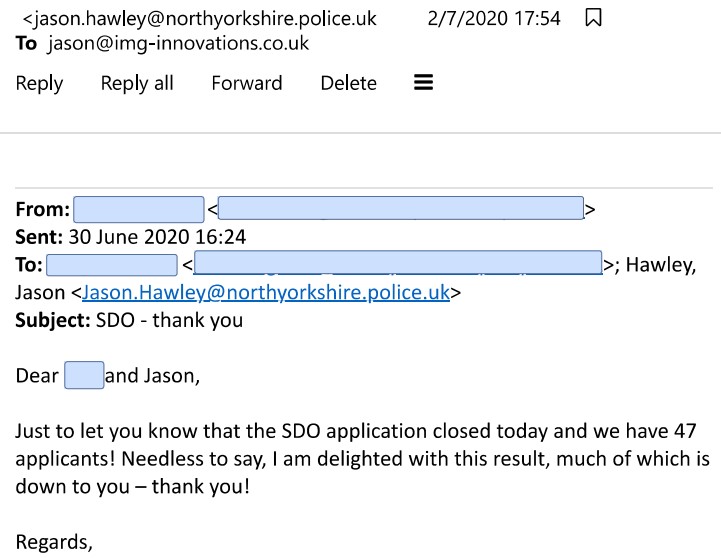
Task: Forward this message
Action: pos(247,83)
